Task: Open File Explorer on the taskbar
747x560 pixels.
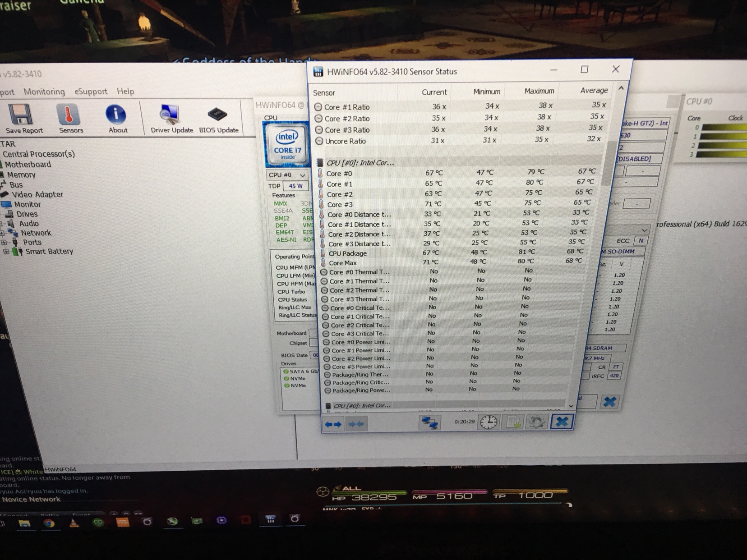Action: pyautogui.click(x=24, y=523)
